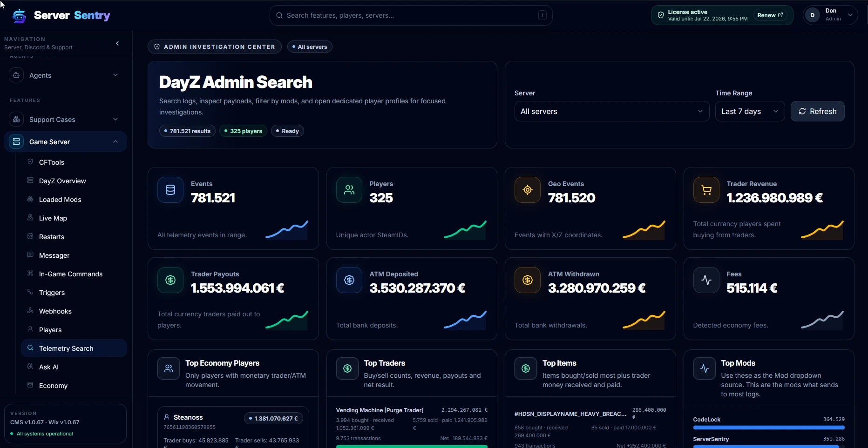The image size is (868, 448).
Task: Open Loaded Mods page
Action: (60, 200)
